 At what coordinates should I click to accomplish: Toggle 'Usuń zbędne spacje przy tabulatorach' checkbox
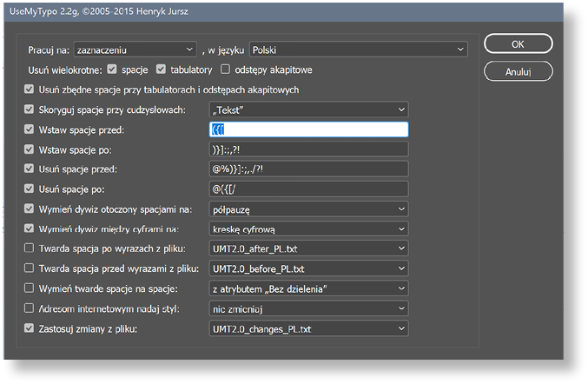pos(29,89)
